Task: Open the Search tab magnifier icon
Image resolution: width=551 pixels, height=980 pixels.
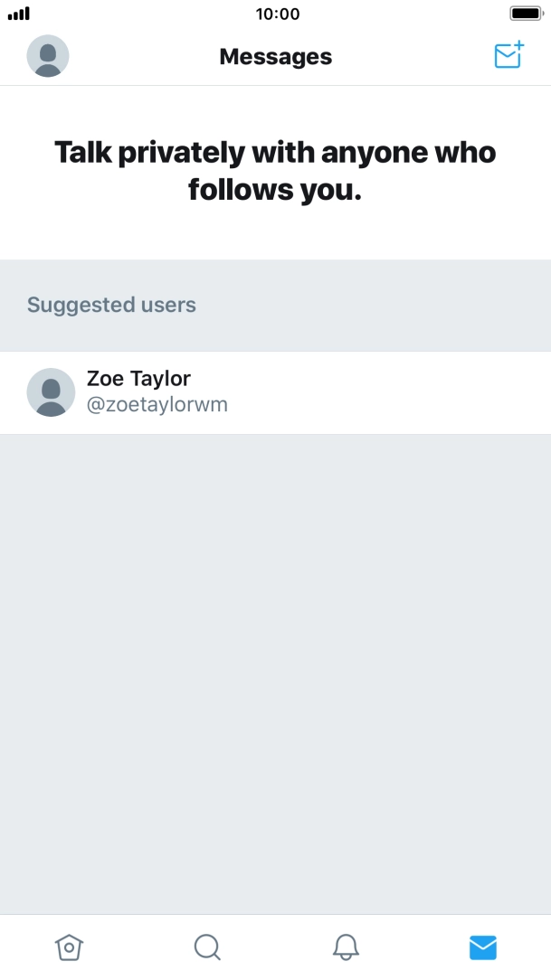Action: click(x=207, y=947)
